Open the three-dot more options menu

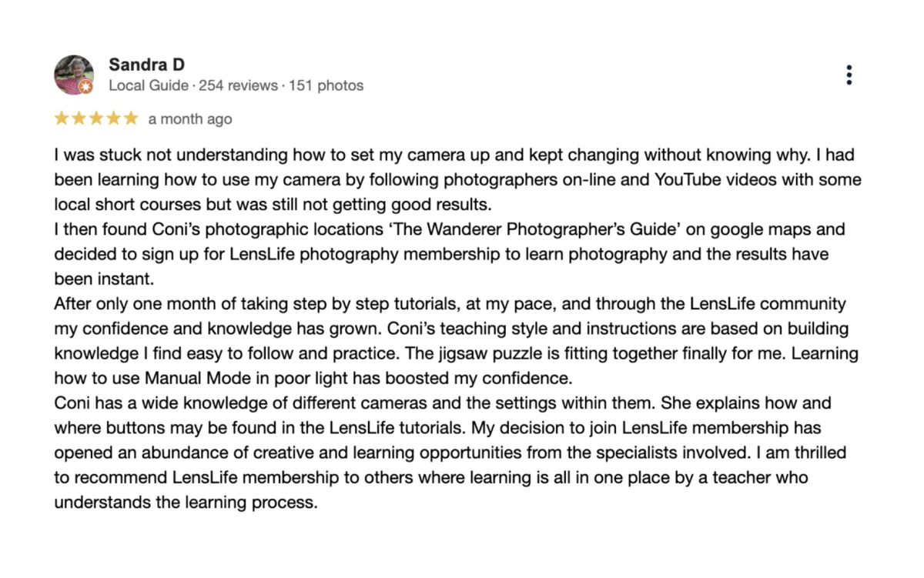point(849,75)
